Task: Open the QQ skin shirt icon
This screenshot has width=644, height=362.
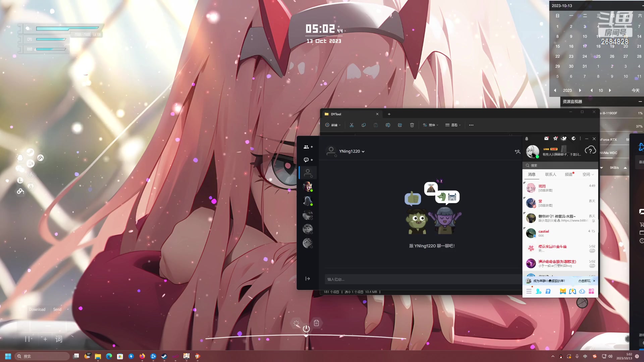Action: 564,138
